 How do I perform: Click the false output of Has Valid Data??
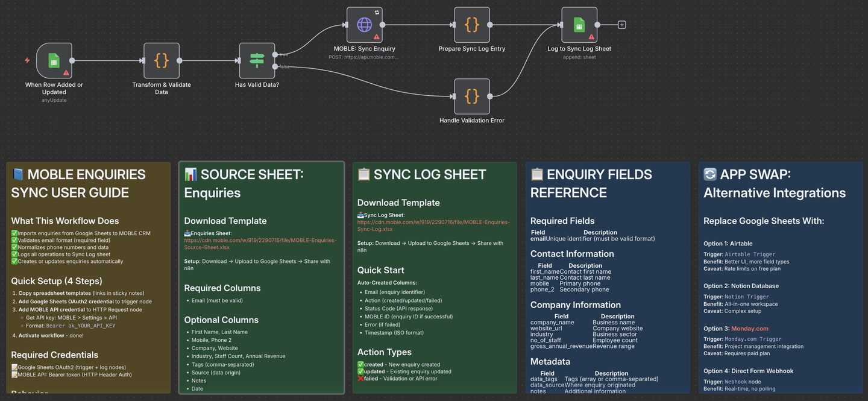[x=275, y=66]
